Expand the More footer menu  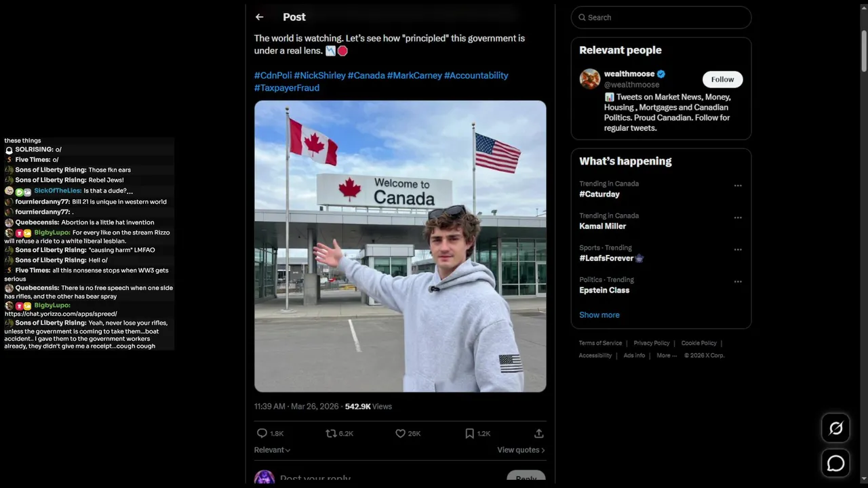pos(667,355)
